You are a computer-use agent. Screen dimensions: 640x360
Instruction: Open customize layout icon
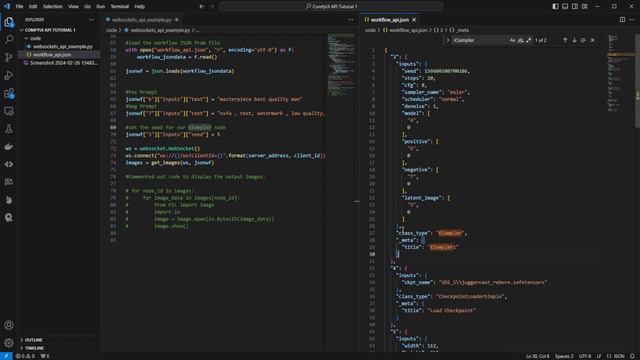click(x=585, y=7)
